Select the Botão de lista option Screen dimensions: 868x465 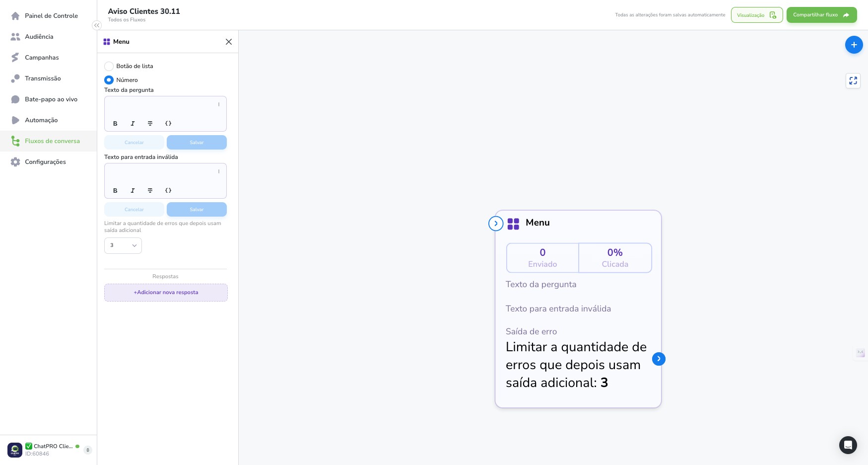tap(109, 66)
